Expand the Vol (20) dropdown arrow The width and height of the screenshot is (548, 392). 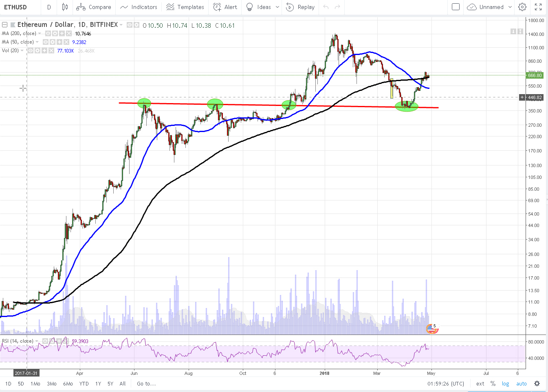click(x=22, y=51)
